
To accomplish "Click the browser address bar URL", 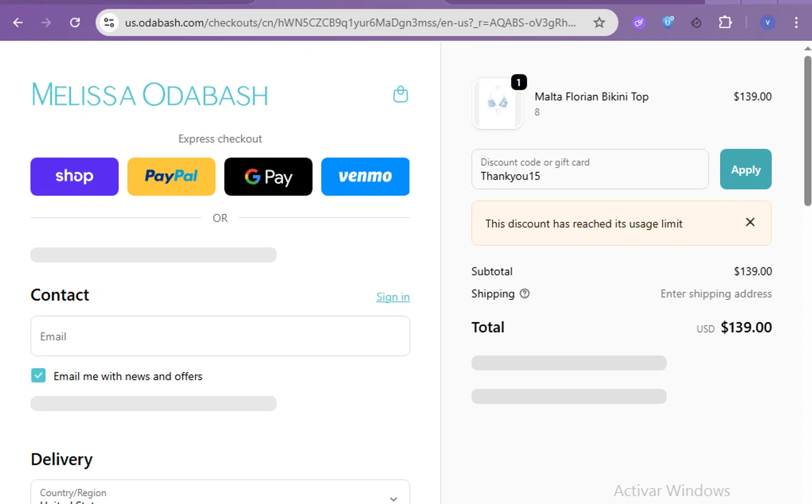I will click(x=350, y=23).
